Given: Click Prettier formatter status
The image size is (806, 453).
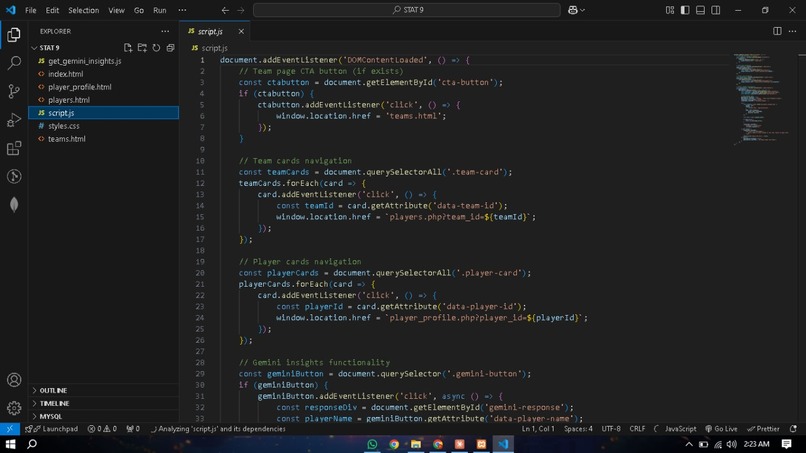Looking at the screenshot, I should coord(763,429).
